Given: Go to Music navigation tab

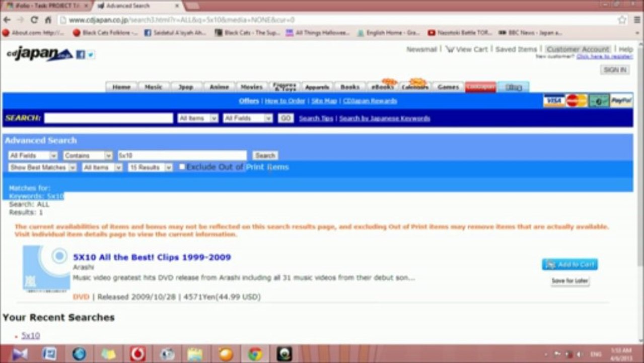Looking at the screenshot, I should pyautogui.click(x=154, y=87).
